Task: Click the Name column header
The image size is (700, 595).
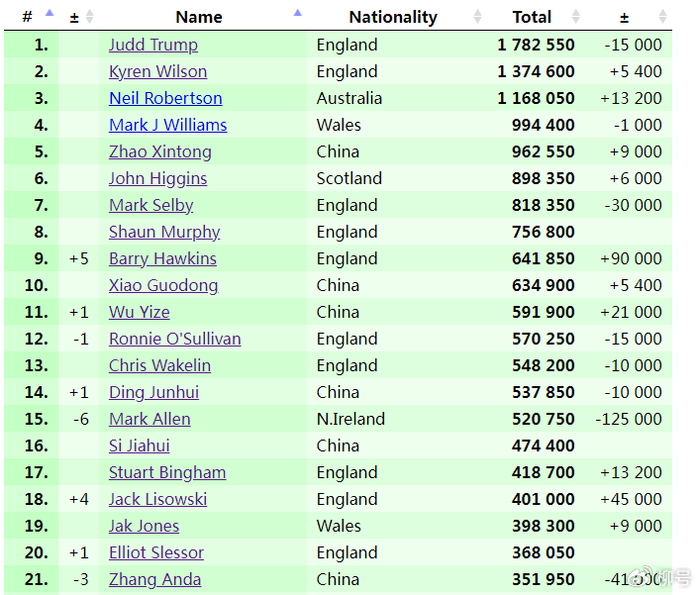Action: (199, 17)
